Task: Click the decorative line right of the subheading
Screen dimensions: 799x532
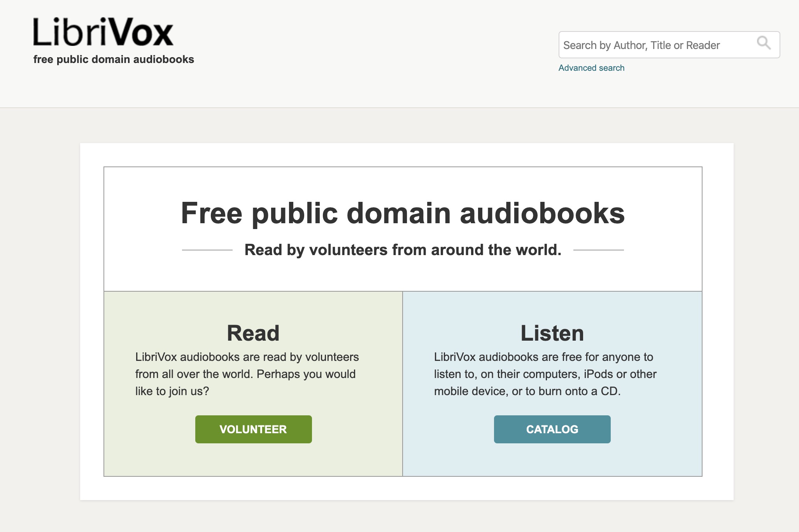Action: point(598,250)
